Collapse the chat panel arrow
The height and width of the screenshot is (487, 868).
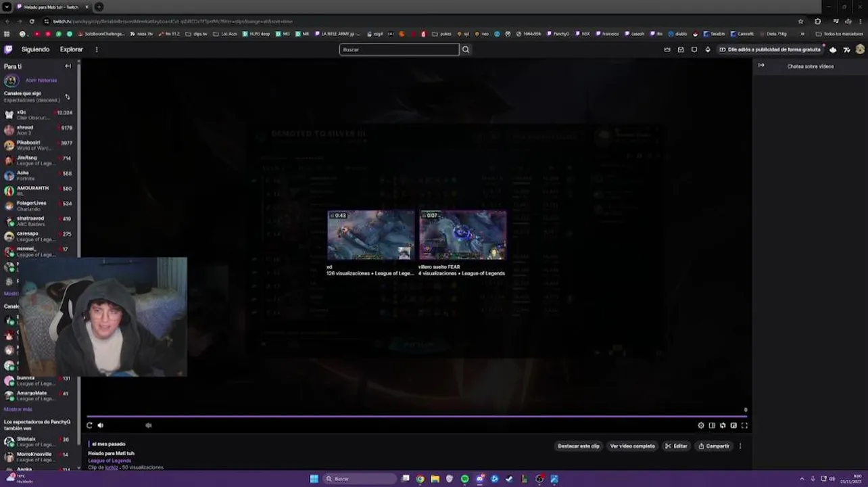(761, 66)
